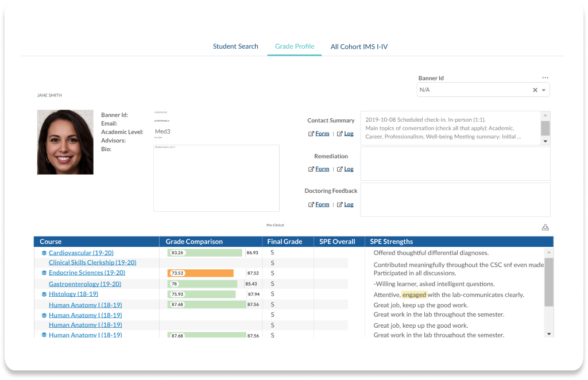Click the external link icon for Remediation Log
Screen dimensions: 588x380
click(x=339, y=169)
